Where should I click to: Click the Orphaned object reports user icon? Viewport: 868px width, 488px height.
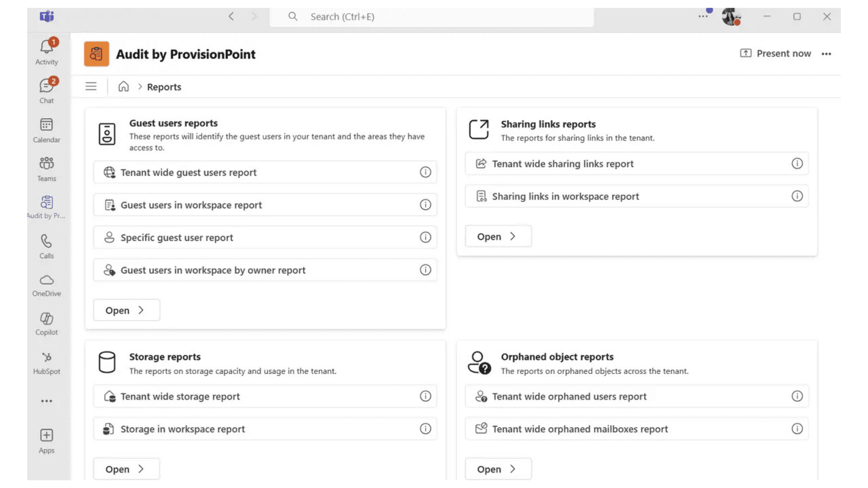479,363
